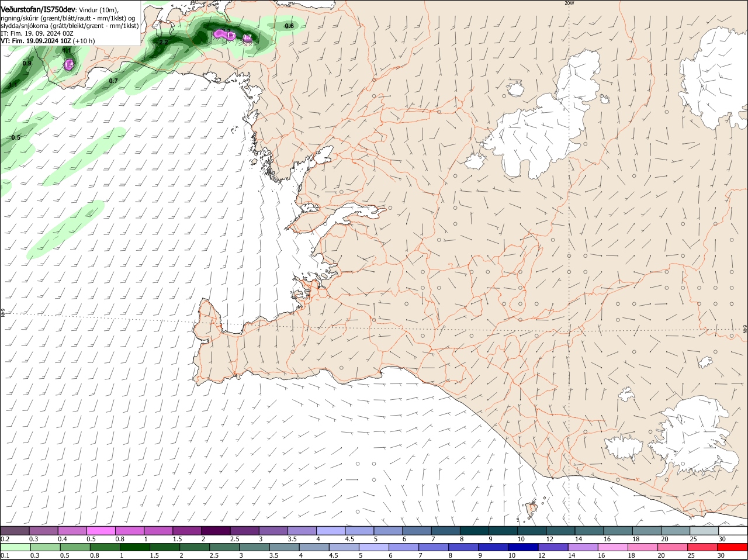Click the bright red 30 swatch in rain legend
The image size is (748, 560).
click(732, 548)
